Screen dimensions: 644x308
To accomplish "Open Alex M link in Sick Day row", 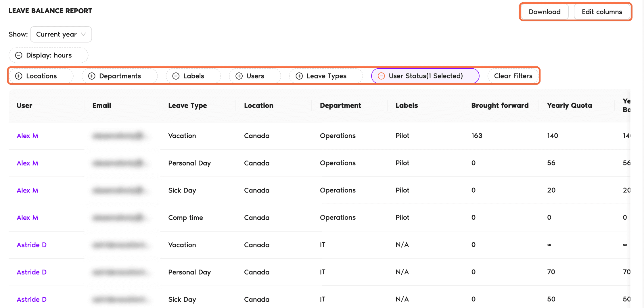I will point(27,190).
